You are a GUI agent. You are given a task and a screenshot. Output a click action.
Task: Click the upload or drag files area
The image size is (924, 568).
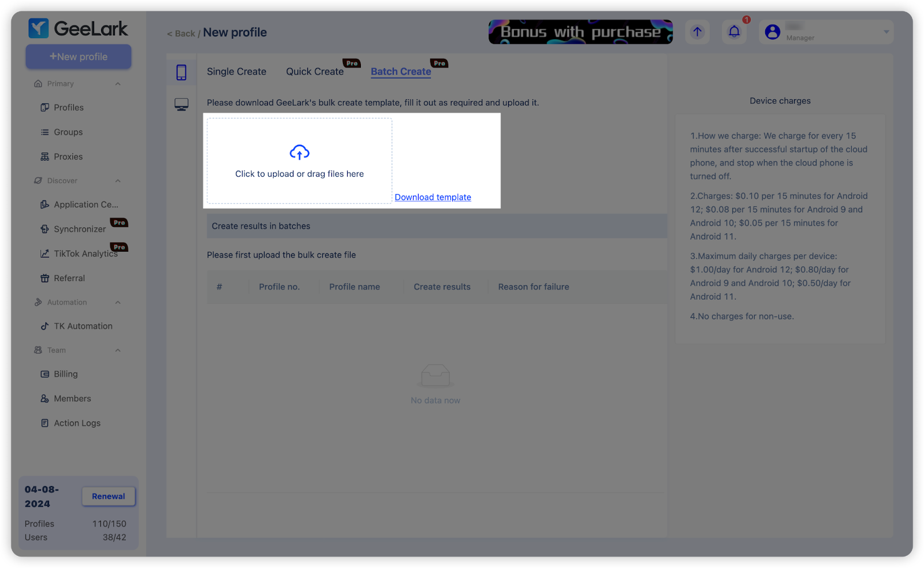pos(299,161)
